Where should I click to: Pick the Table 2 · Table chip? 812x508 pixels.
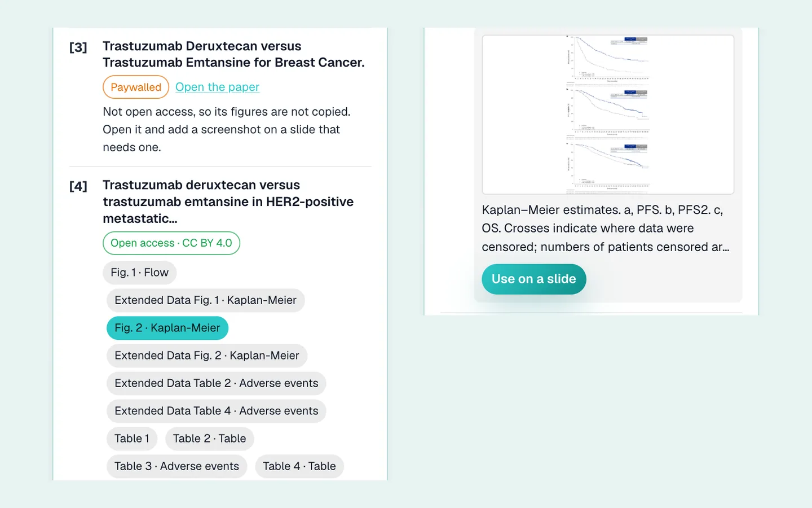210,439
